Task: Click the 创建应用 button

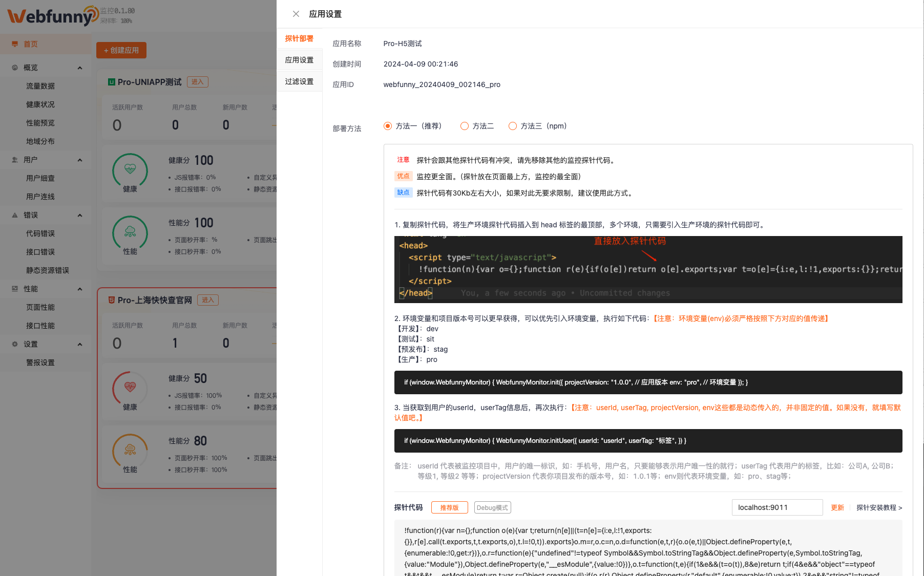Action: point(121,50)
